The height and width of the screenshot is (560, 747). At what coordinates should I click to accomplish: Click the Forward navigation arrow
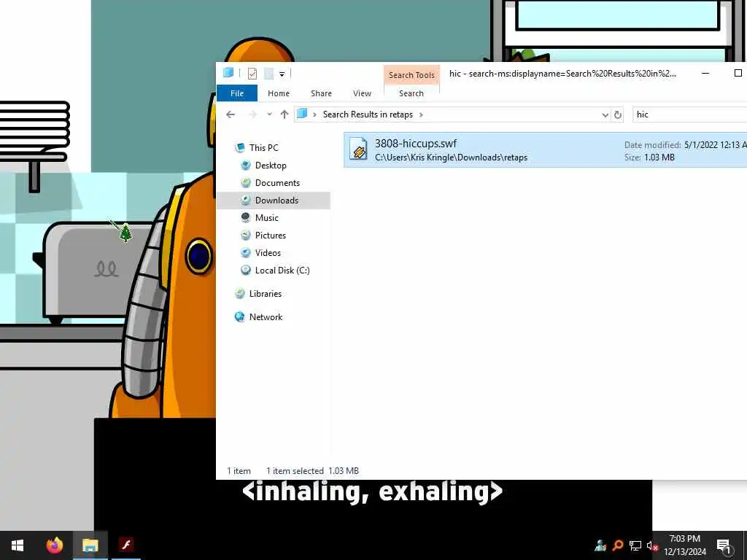point(252,114)
